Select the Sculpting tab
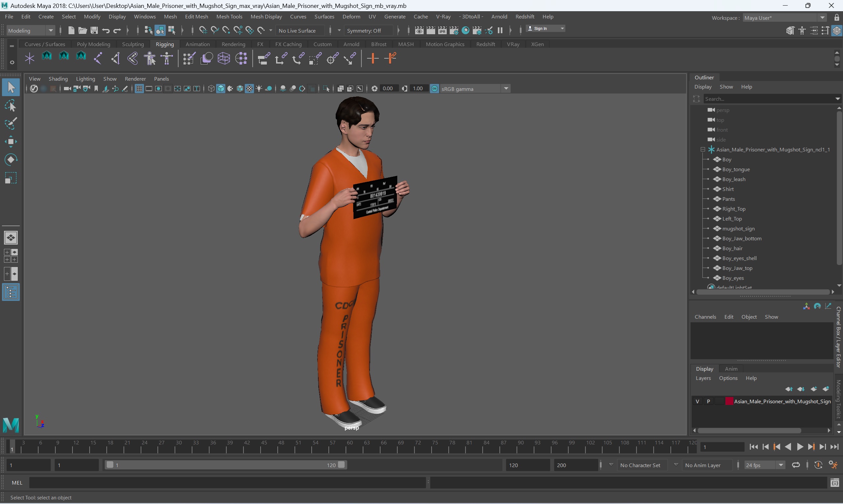This screenshot has height=504, width=843. pyautogui.click(x=132, y=44)
